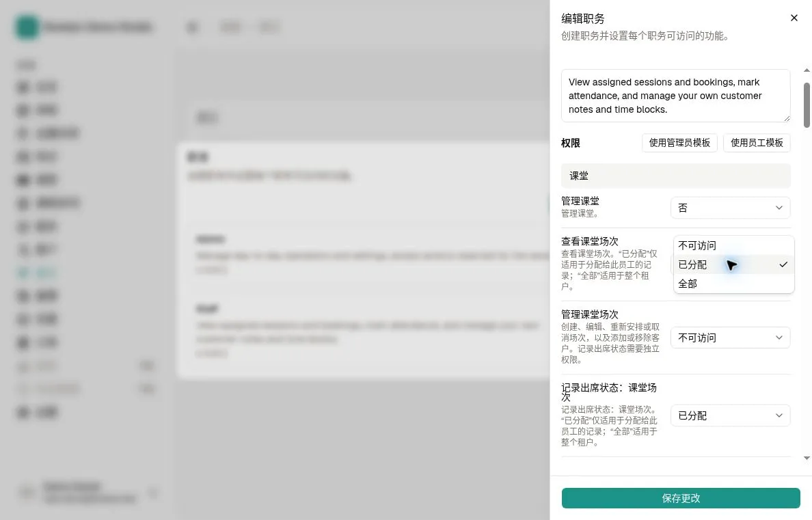Click the panel scrollbar up arrow
This screenshot has width=812, height=520.
pos(807,70)
